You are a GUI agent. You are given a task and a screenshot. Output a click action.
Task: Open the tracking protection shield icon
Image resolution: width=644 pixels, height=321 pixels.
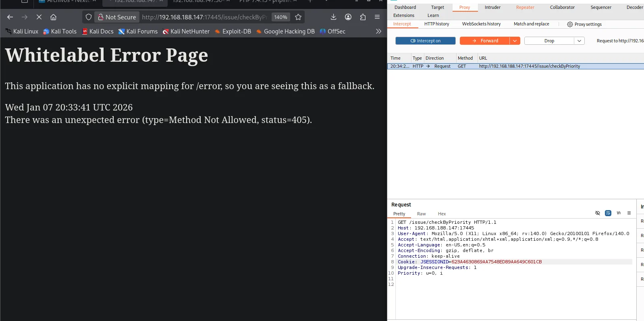[89, 17]
